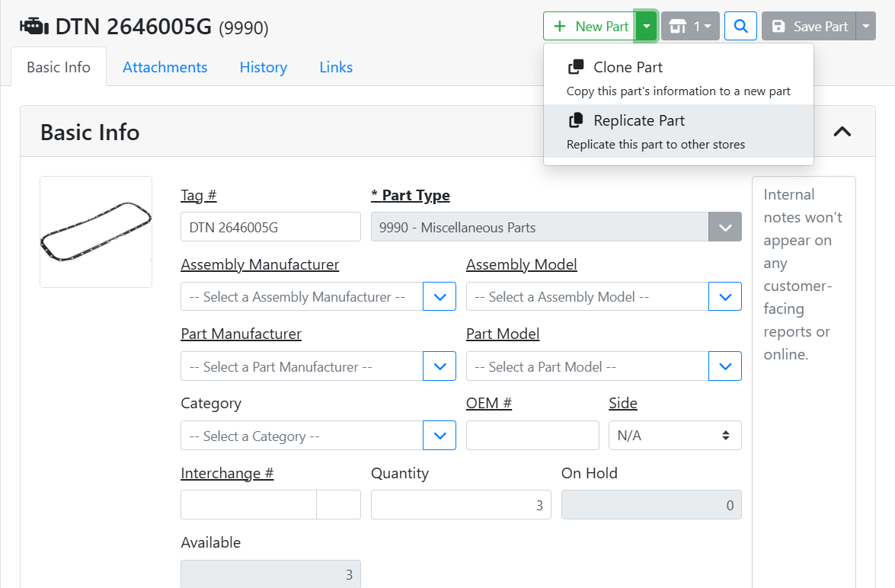The width and height of the screenshot is (895, 588).
Task: Open the History tab
Action: [x=263, y=67]
